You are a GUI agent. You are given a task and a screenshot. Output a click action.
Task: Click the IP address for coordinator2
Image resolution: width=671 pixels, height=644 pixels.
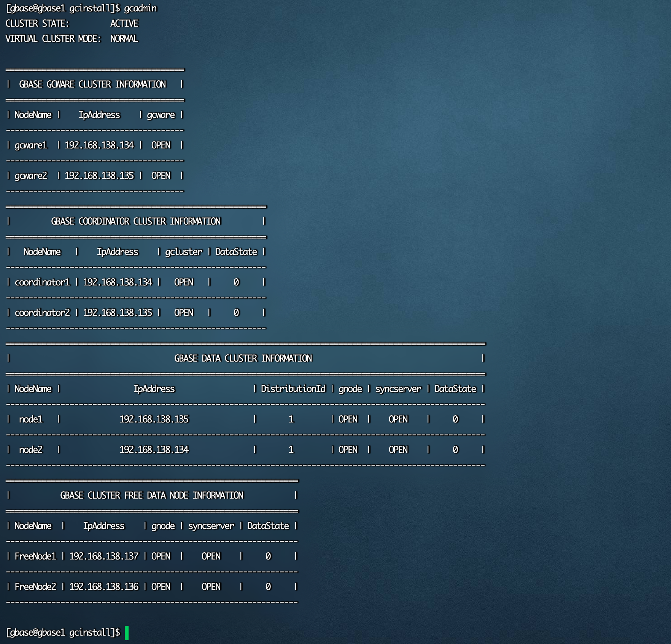pos(118,313)
